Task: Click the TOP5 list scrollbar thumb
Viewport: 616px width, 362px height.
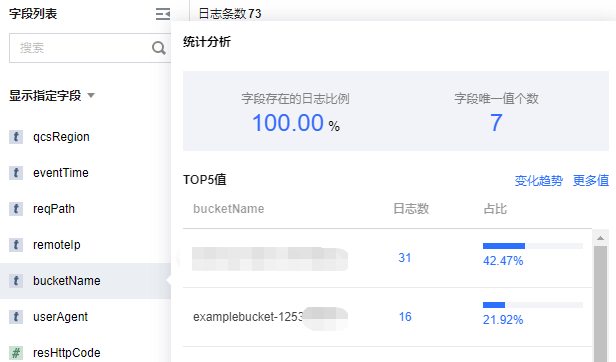Action: point(600,303)
